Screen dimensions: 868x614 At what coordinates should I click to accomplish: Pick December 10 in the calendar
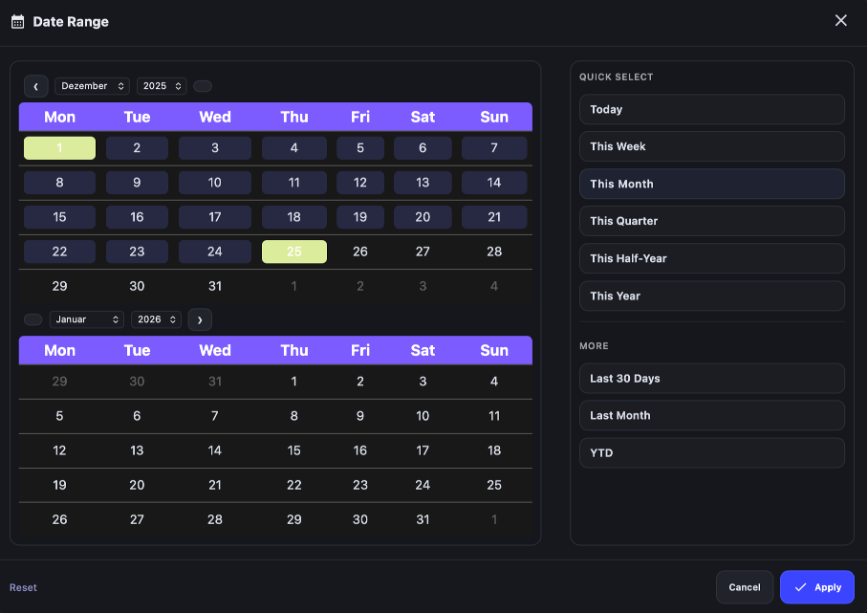tap(215, 183)
